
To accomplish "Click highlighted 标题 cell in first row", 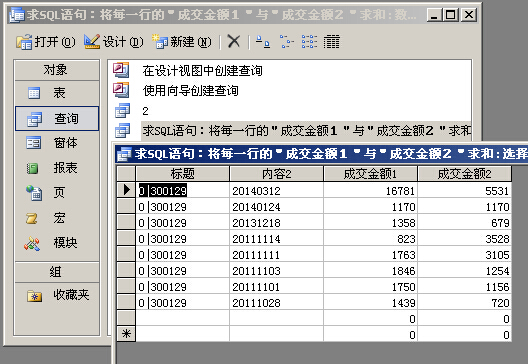I will 183,191.
